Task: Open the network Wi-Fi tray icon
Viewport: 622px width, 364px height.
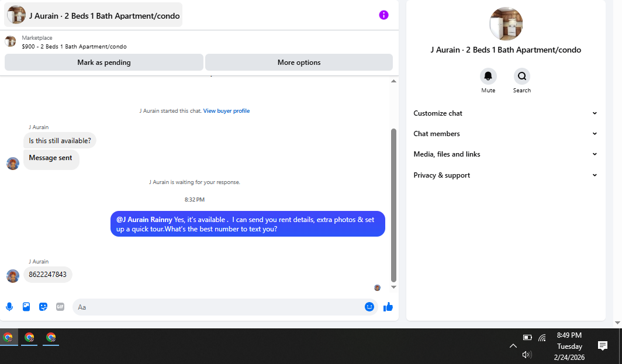Action: point(542,338)
